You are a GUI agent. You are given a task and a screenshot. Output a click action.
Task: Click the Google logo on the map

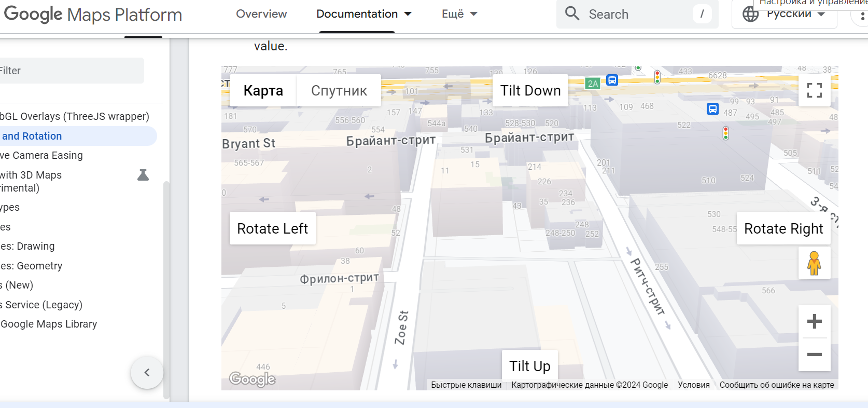(253, 379)
